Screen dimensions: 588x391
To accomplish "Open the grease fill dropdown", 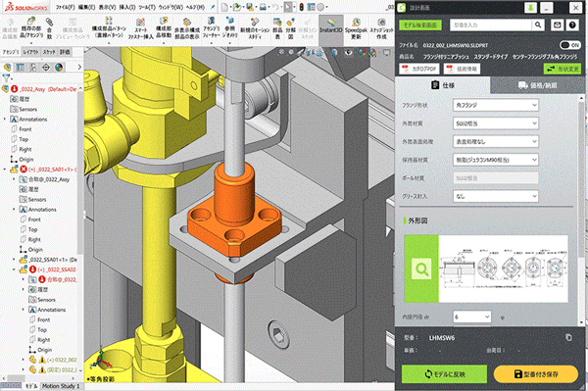I will tap(496, 196).
